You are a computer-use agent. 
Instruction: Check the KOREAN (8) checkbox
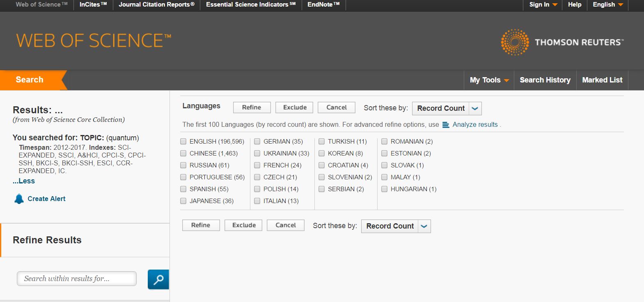[x=322, y=153]
